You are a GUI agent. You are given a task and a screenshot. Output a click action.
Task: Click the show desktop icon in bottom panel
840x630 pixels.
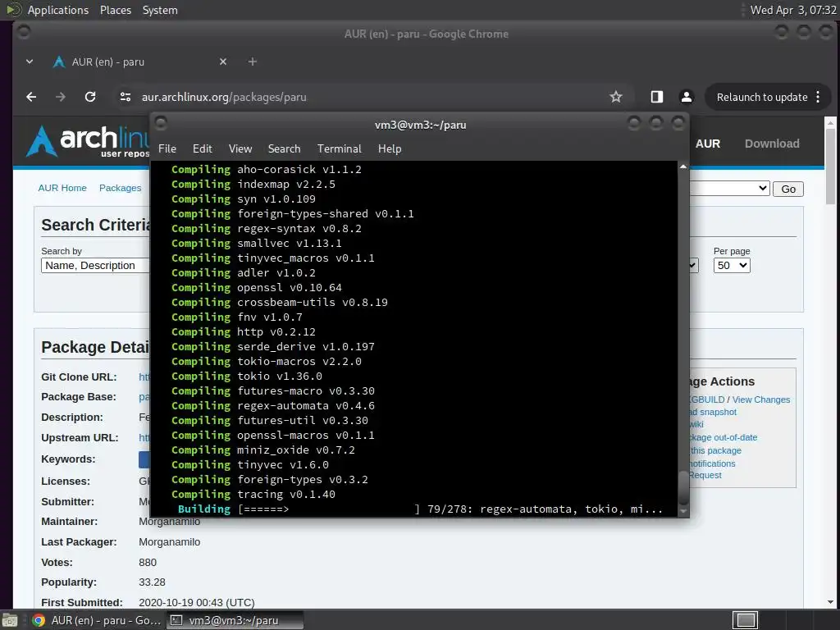point(9,620)
